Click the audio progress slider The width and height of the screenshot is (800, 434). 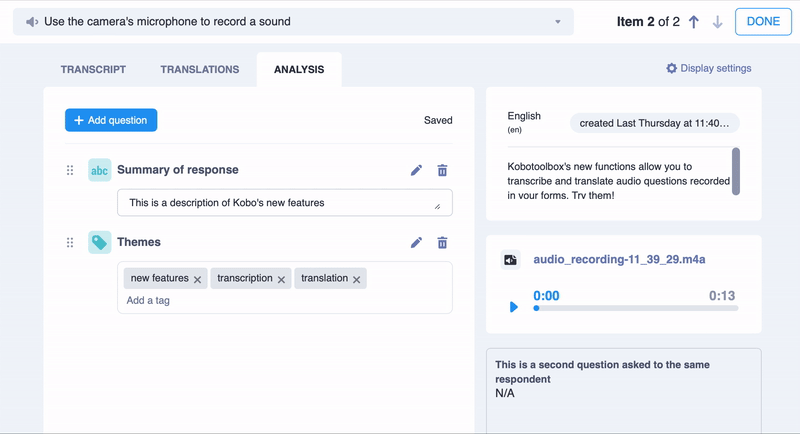[636, 308]
